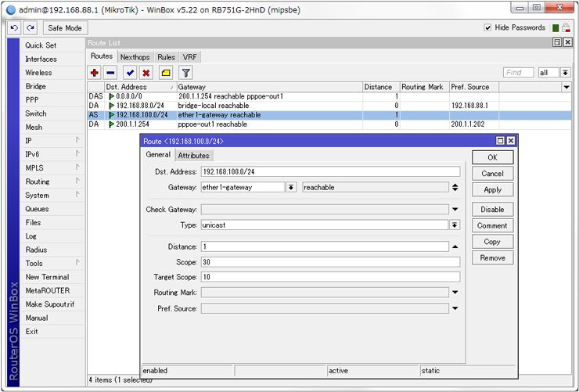
Task: Close the Route dialog window
Action: 511,141
